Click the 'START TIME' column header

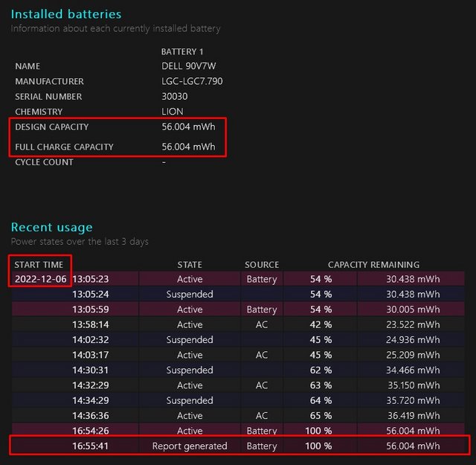(39, 265)
